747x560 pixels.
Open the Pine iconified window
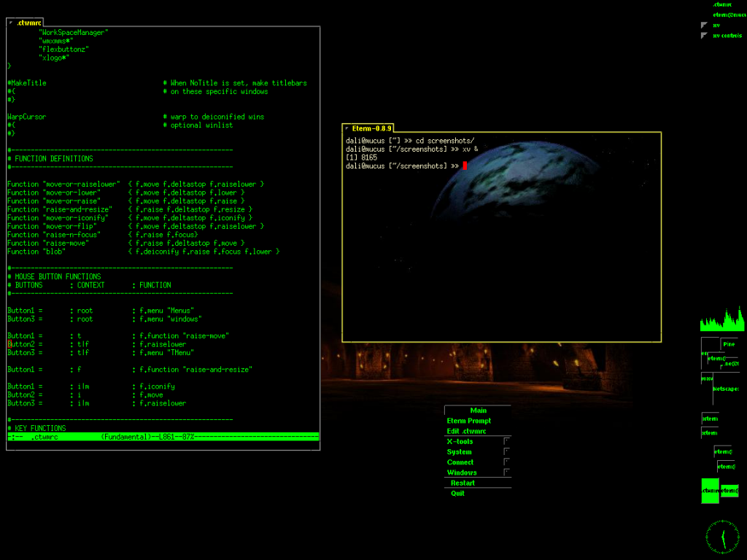click(x=728, y=344)
